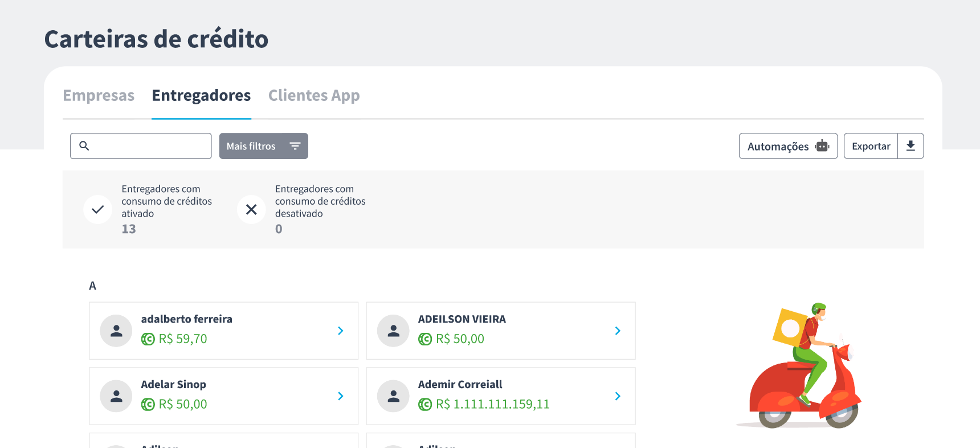Click the robot icon in Automações
The height and width of the screenshot is (448, 980).
(x=822, y=146)
